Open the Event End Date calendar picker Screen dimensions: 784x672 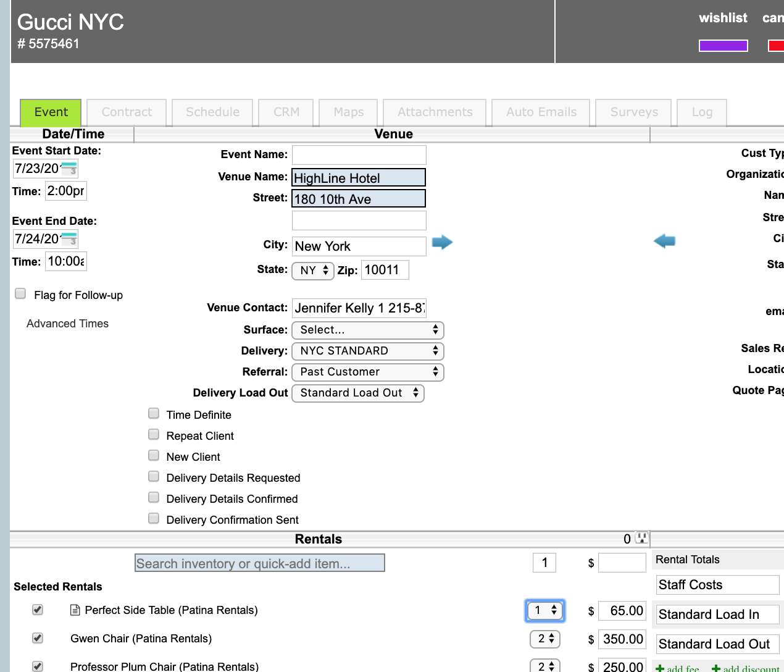click(x=69, y=239)
